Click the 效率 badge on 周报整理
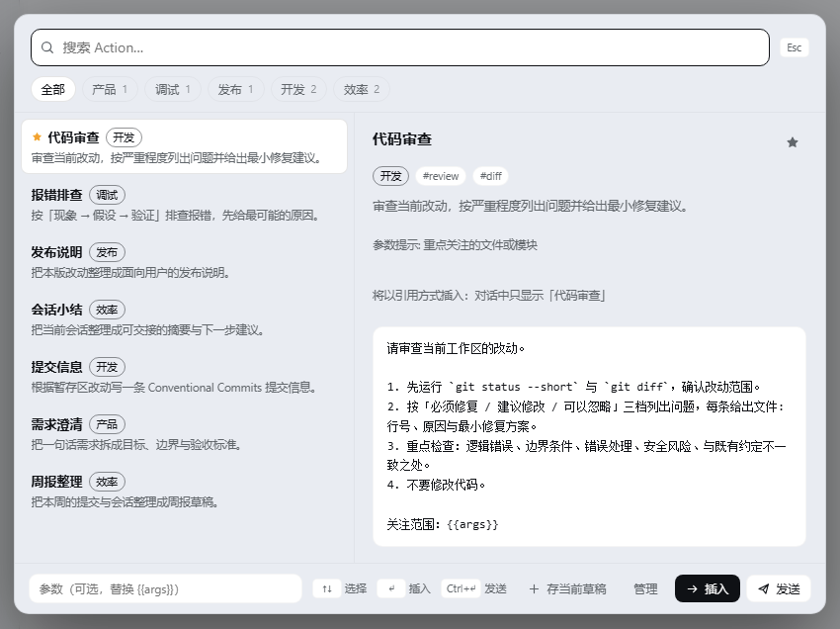The height and width of the screenshot is (629, 840). [x=107, y=482]
